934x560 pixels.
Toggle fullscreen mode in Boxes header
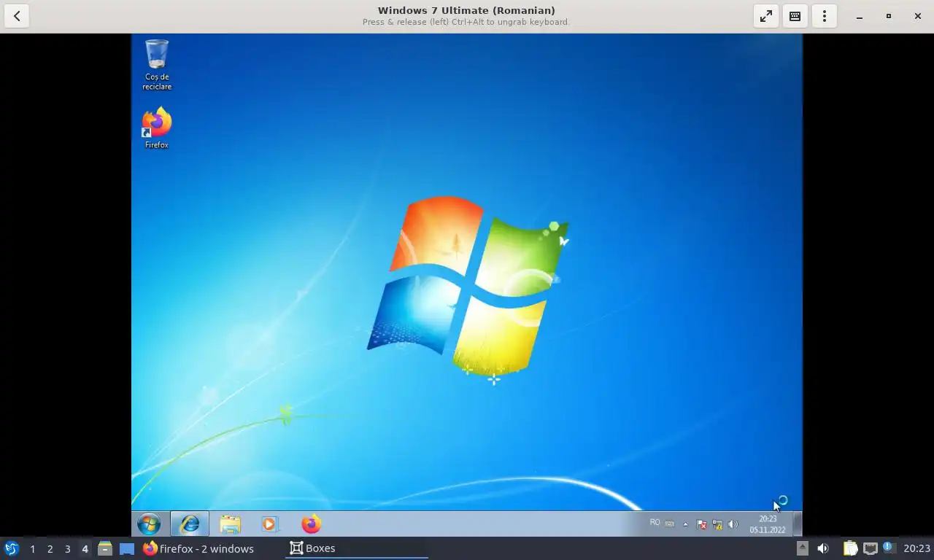[x=766, y=16]
